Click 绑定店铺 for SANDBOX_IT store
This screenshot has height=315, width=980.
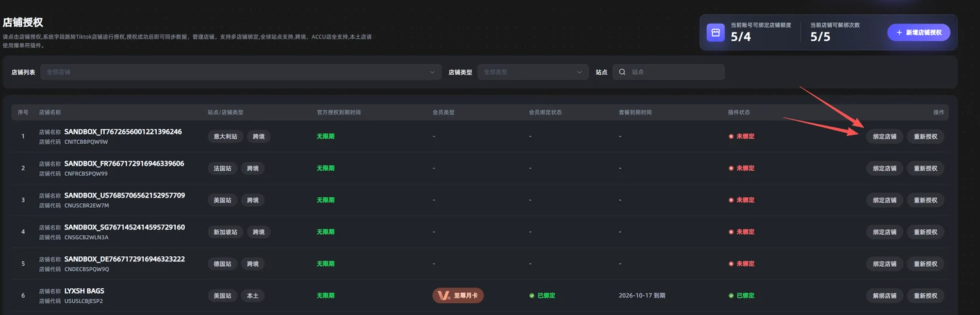pyautogui.click(x=885, y=137)
